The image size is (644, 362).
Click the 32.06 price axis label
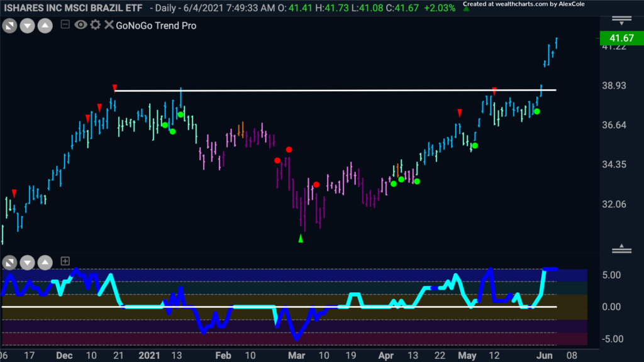(614, 204)
